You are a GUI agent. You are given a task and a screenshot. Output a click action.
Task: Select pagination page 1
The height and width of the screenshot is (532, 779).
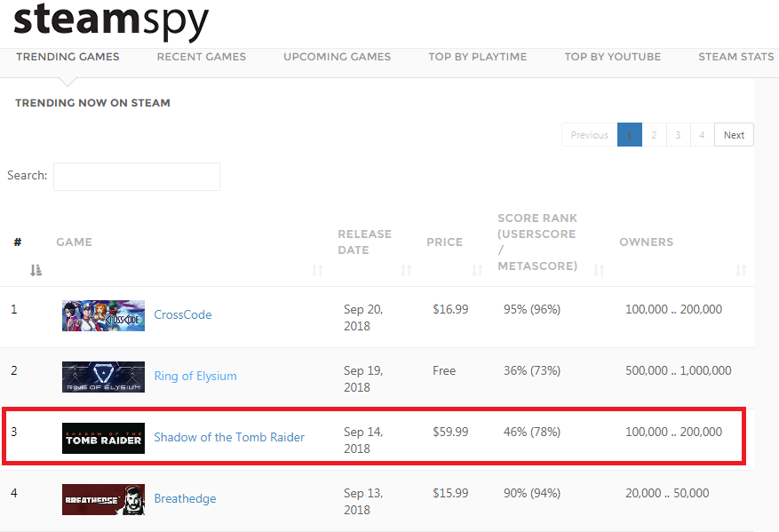point(630,135)
